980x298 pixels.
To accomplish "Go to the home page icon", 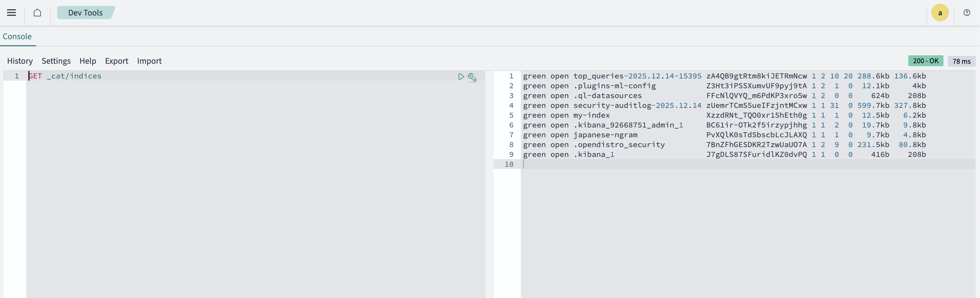I will pos(37,13).
